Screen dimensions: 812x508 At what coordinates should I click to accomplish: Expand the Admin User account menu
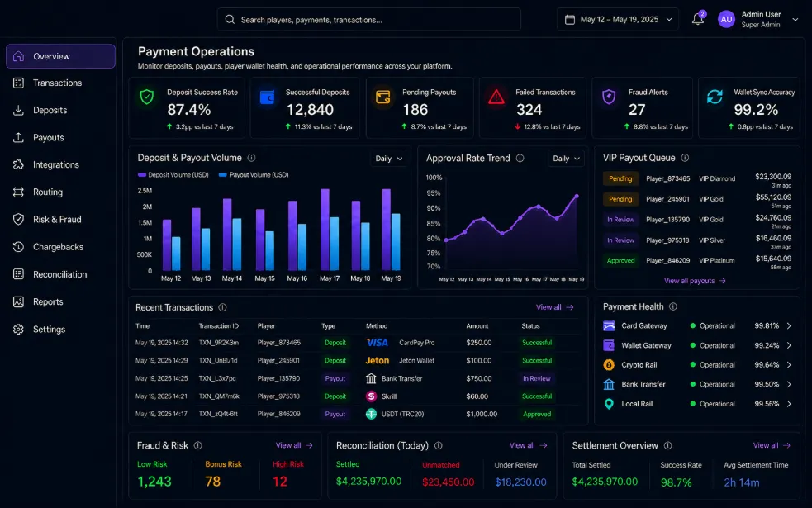click(795, 19)
